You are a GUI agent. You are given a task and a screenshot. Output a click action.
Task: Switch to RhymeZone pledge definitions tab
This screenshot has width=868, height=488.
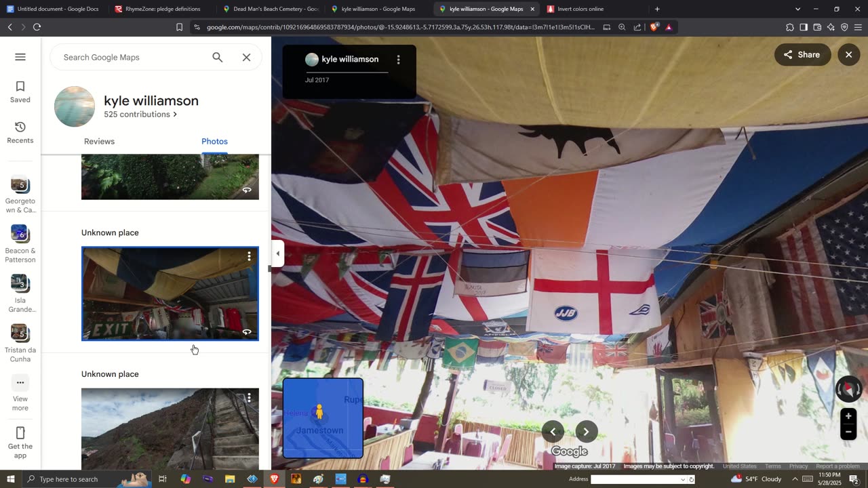(163, 9)
